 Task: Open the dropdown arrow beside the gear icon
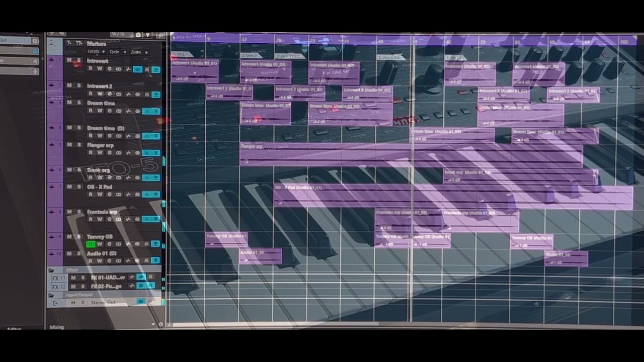tap(153, 324)
